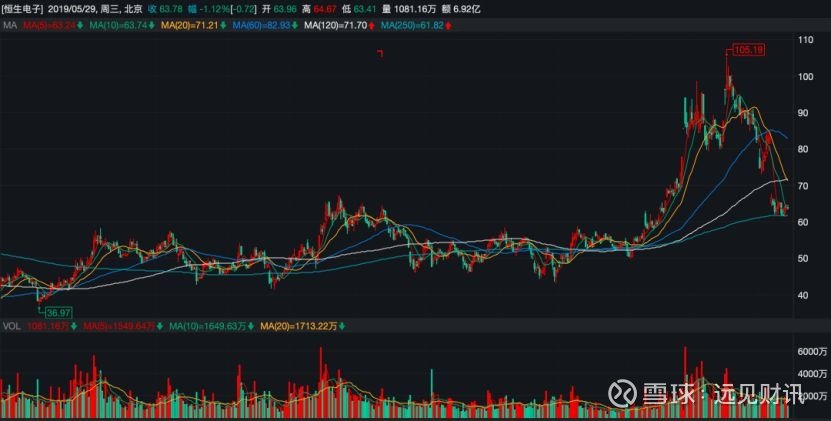This screenshot has height=421, width=831.
Task: Select the 2019/05/29 date in header
Action: coord(71,6)
